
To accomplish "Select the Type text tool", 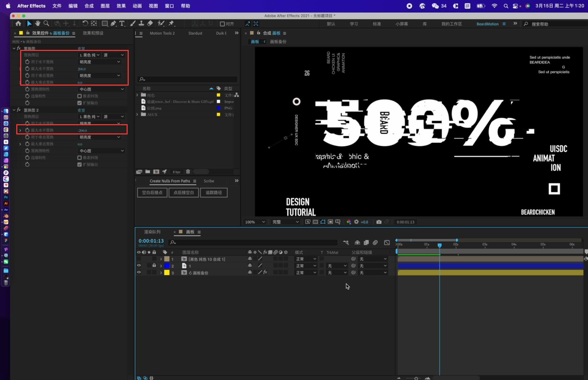I will point(122,23).
